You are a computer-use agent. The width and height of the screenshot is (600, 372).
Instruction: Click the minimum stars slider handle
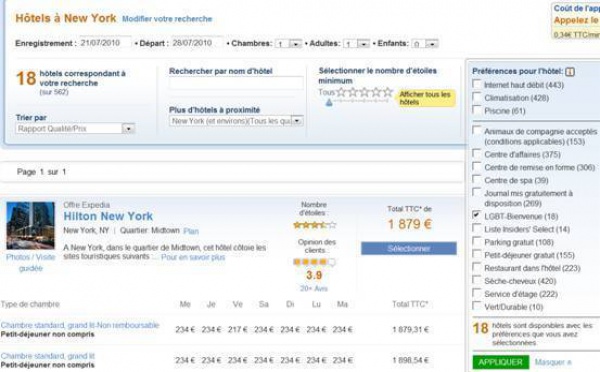coord(329,103)
